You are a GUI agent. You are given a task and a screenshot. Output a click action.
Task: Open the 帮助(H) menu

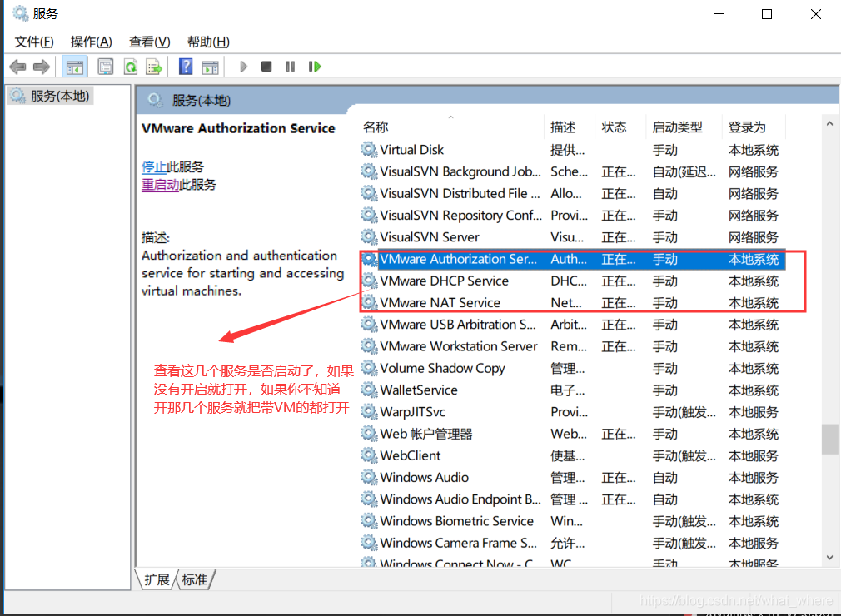[208, 42]
